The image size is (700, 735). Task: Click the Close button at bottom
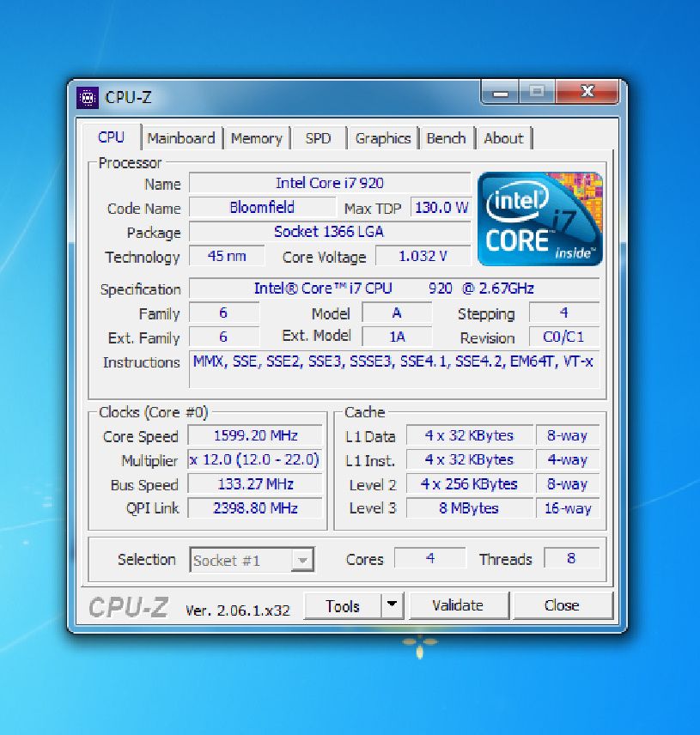tap(562, 605)
